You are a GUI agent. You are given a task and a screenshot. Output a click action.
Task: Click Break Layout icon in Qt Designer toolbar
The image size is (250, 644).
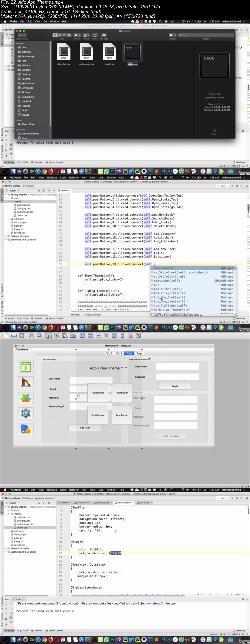coord(130,335)
